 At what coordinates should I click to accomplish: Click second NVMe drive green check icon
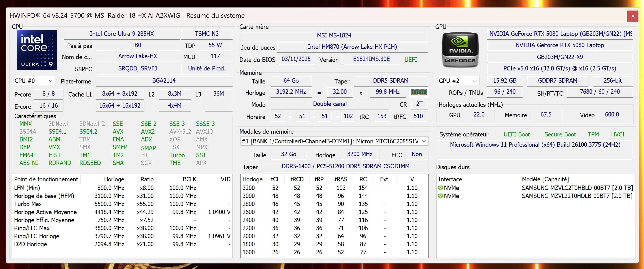click(x=440, y=196)
